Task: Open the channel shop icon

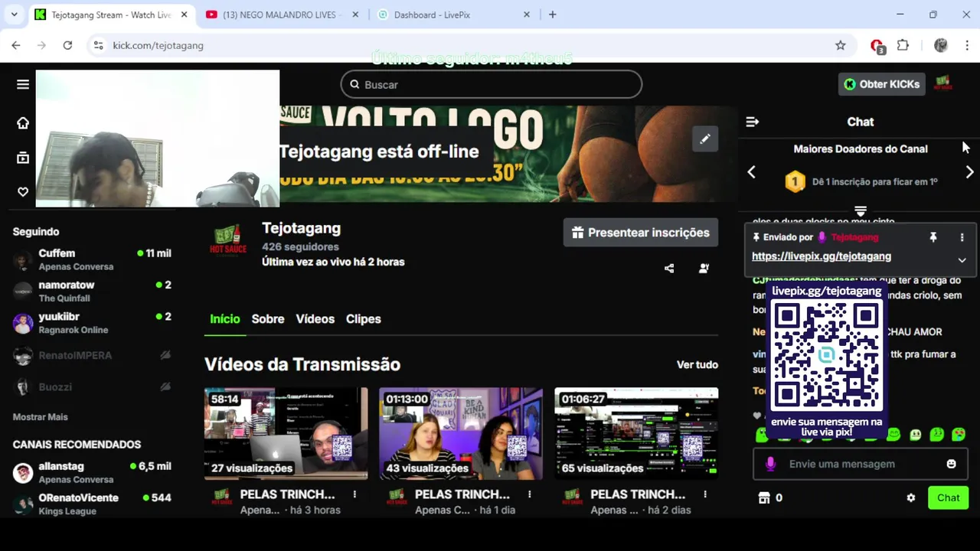Action: 764,497
